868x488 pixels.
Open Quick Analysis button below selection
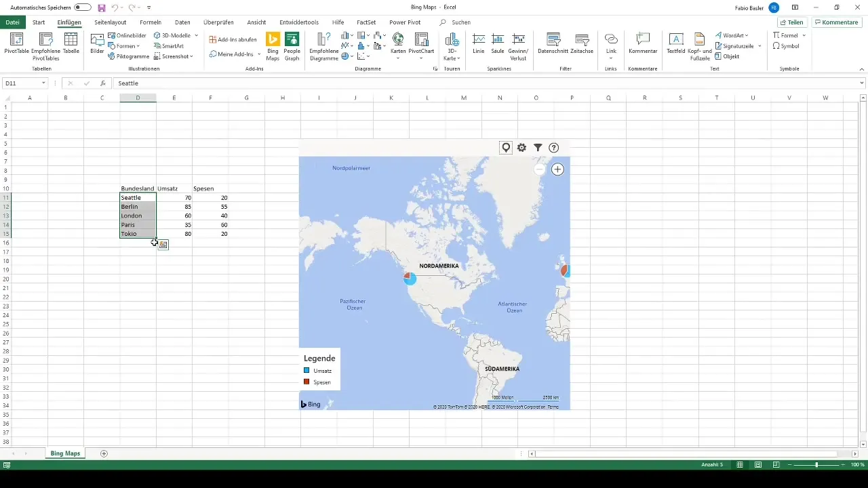(163, 245)
